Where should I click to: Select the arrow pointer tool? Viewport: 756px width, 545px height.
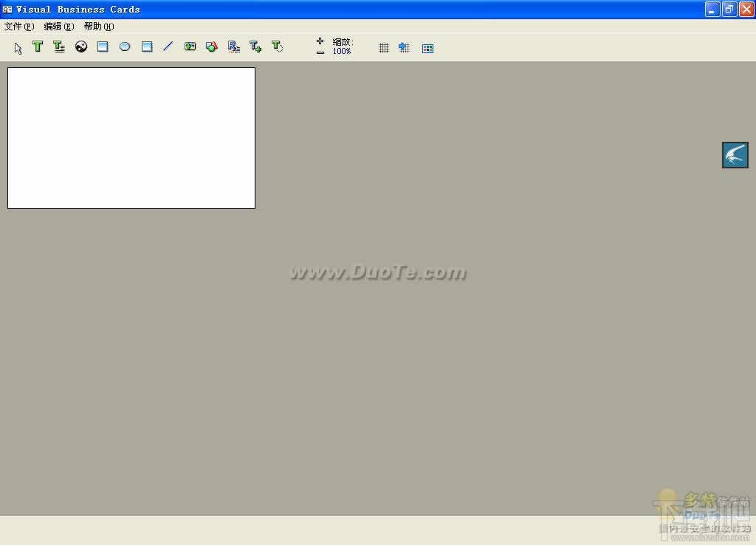click(x=18, y=48)
